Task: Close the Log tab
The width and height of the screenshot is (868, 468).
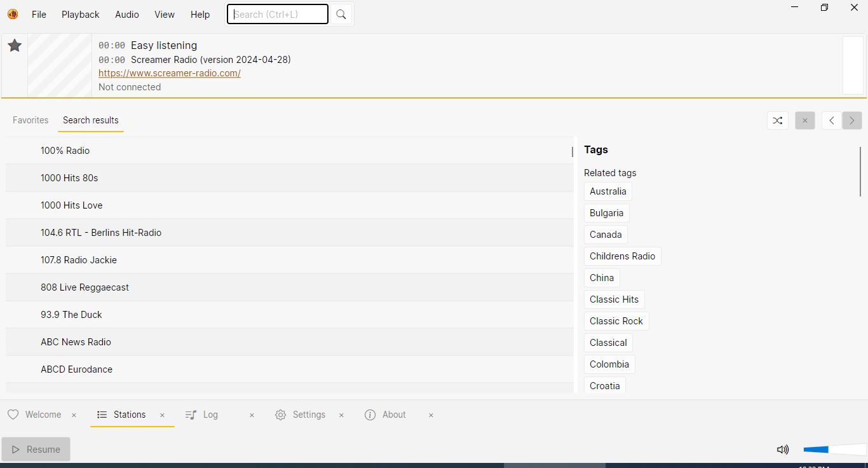Action: [x=252, y=415]
